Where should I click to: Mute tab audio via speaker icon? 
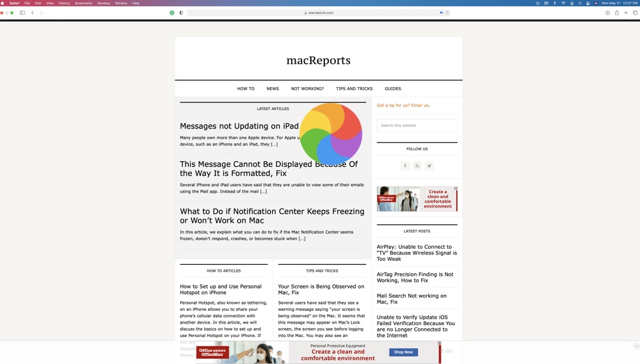[x=441, y=13]
